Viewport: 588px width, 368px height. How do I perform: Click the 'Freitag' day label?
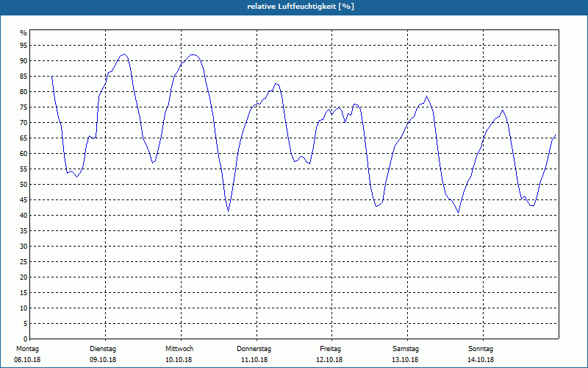click(x=330, y=349)
